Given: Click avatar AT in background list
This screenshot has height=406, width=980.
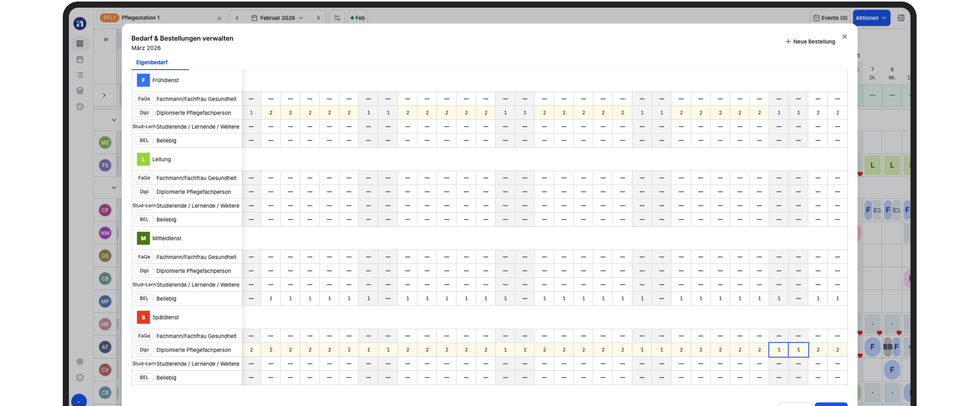Looking at the screenshot, I should click(105, 347).
